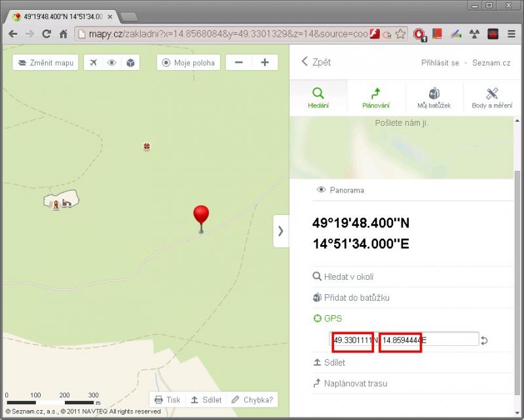Open the Změnit mapu map selector
This screenshot has width=524, height=420.
click(x=45, y=62)
